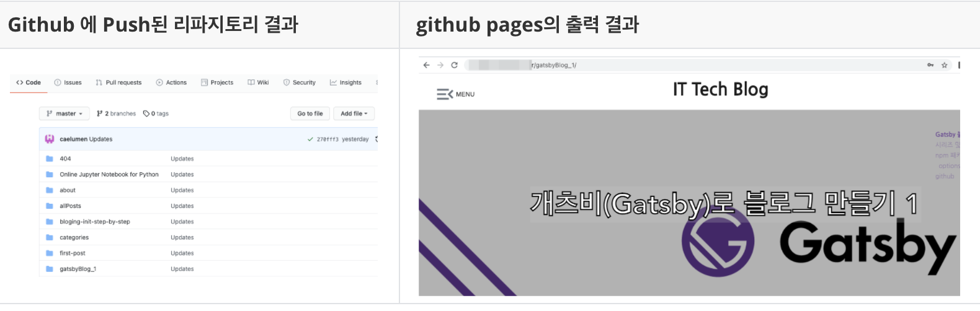The height and width of the screenshot is (311, 980).
Task: Open the gatsbyBlog_1 folder
Action: [x=78, y=269]
